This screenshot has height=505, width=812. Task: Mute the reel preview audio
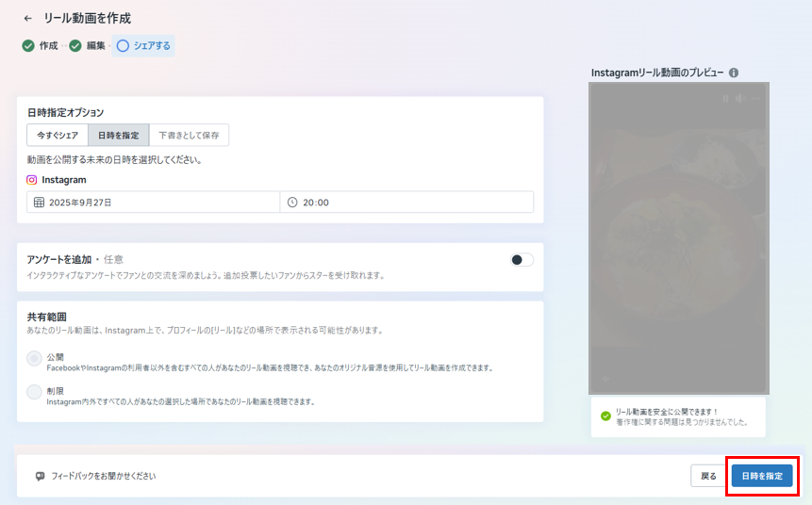coord(740,98)
